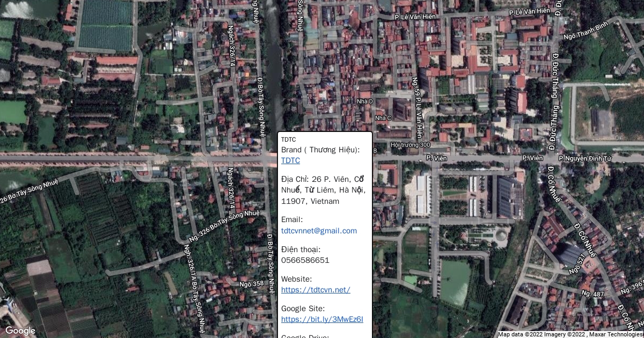Select the Hội trường 300 map label
Viewport: 644px width, 338px height.
coord(410,145)
